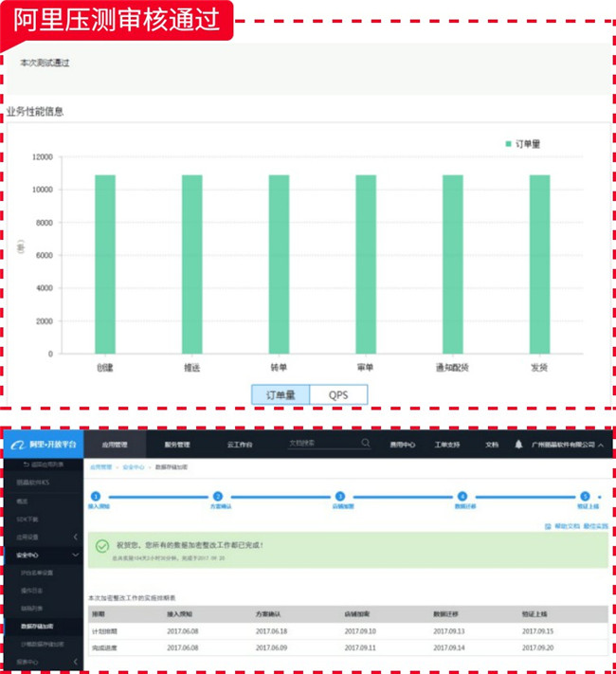Click the green 订单量 legend swatch
This screenshot has width=616, height=674.
click(509, 143)
